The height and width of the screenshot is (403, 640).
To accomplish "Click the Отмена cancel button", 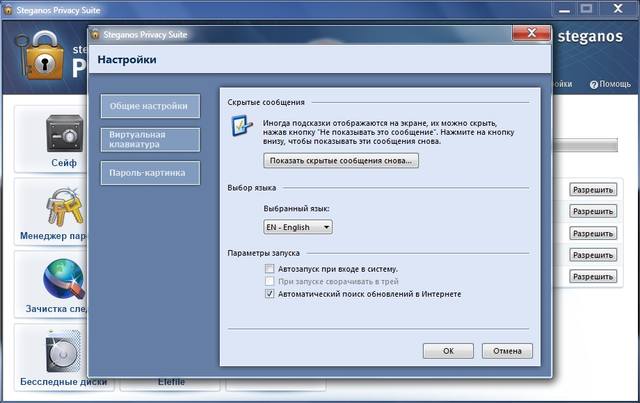I will (x=507, y=351).
